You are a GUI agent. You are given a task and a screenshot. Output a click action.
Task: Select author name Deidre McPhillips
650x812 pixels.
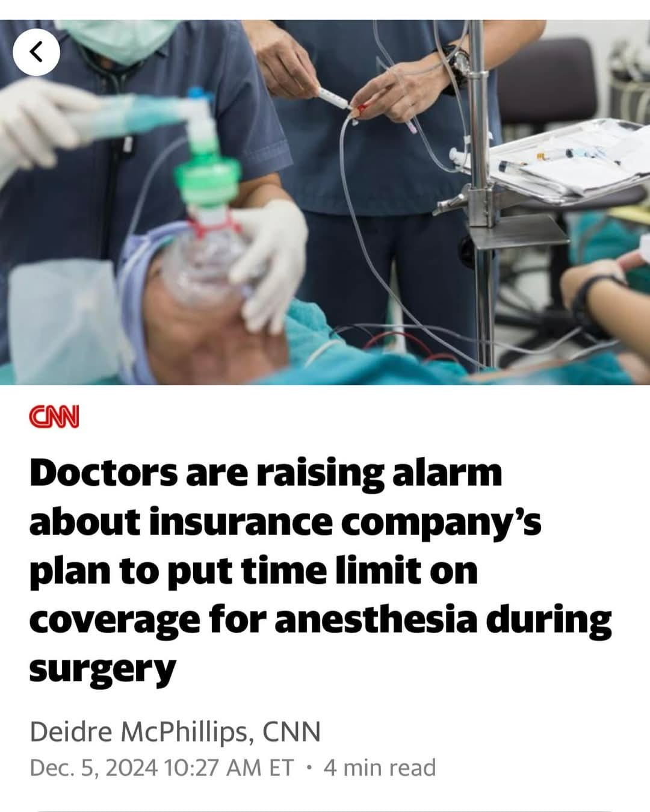(x=138, y=731)
